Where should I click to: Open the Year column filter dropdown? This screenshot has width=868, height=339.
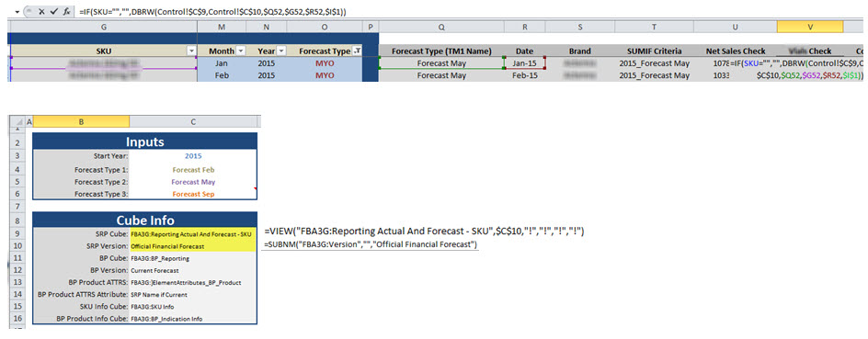281,51
